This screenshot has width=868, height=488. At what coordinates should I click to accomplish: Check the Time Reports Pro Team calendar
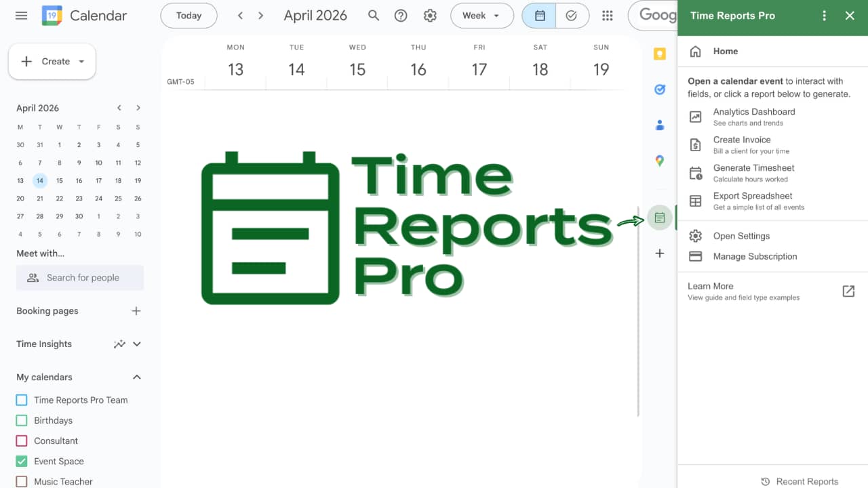point(22,400)
